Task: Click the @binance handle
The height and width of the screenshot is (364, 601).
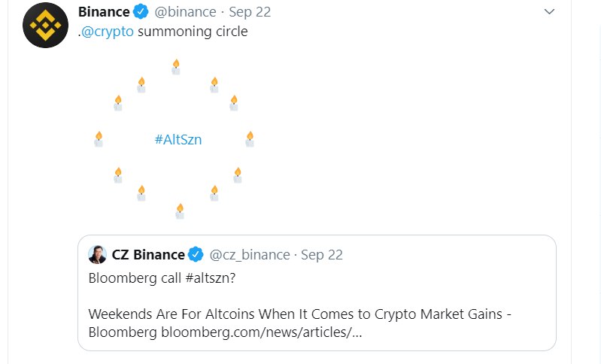Action: tap(185, 12)
